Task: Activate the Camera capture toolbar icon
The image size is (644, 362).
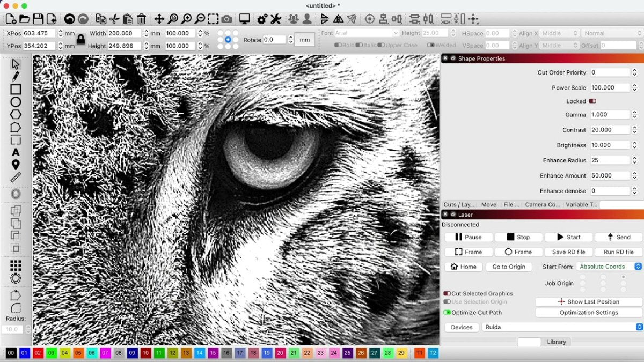Action: coord(226,18)
